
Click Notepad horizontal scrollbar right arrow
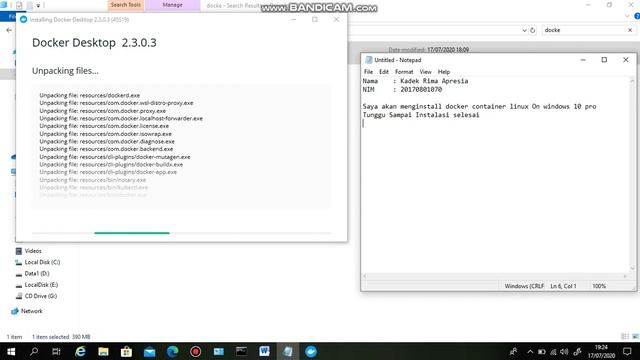tap(625, 276)
